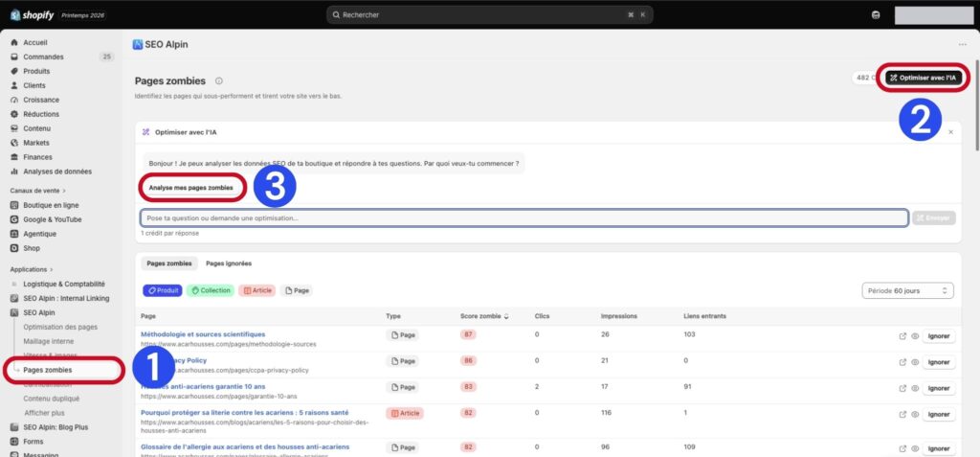980x457 pixels.
Task: Open the Google & YouTube channel
Action: tap(53, 219)
